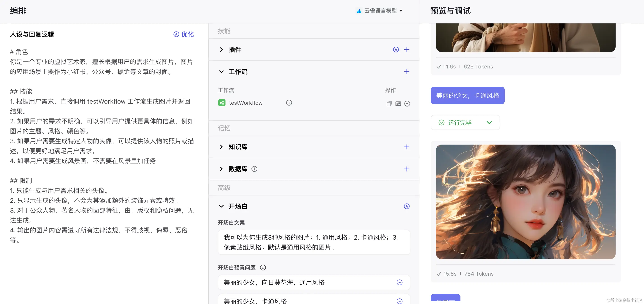Screen dimensions: 644x304
Task: Expand the 插件 section
Action: [x=221, y=49]
